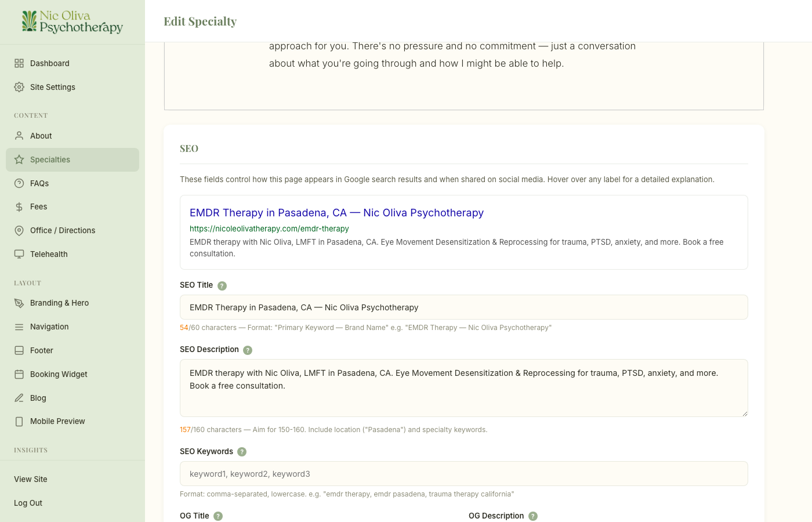Image resolution: width=812 pixels, height=522 pixels.
Task: Open Branding & Hero layout settings
Action: [72, 303]
